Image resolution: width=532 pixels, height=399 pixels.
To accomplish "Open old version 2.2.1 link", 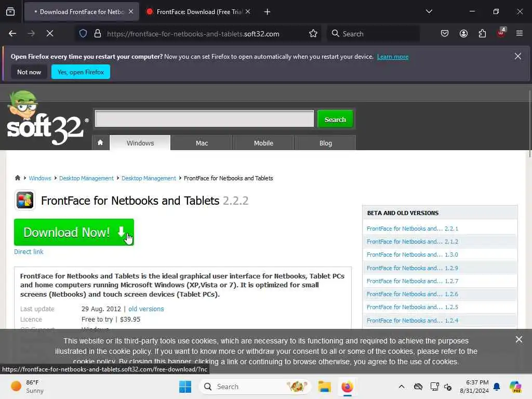I will 412,229.
